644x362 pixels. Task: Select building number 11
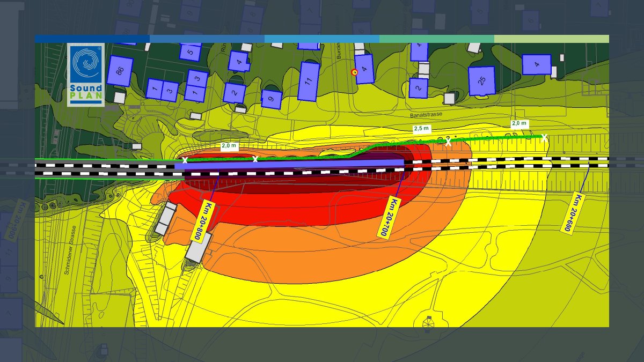[x=308, y=82]
